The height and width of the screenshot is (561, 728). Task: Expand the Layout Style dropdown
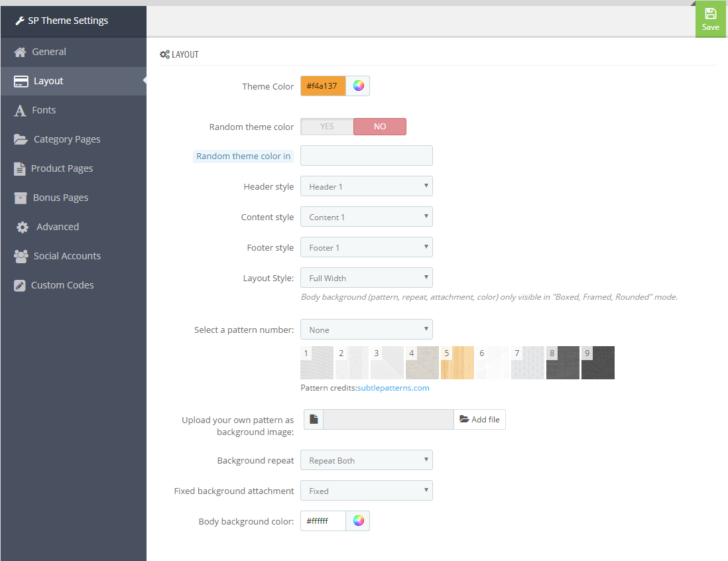tap(366, 278)
